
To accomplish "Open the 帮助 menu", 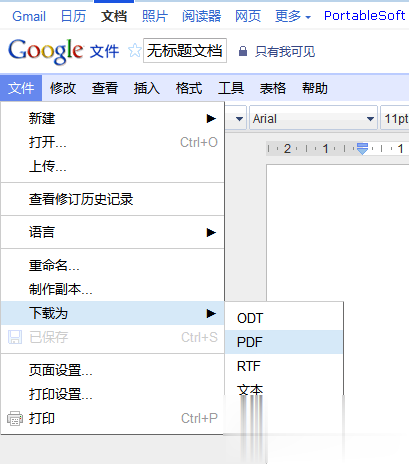I will tap(315, 88).
